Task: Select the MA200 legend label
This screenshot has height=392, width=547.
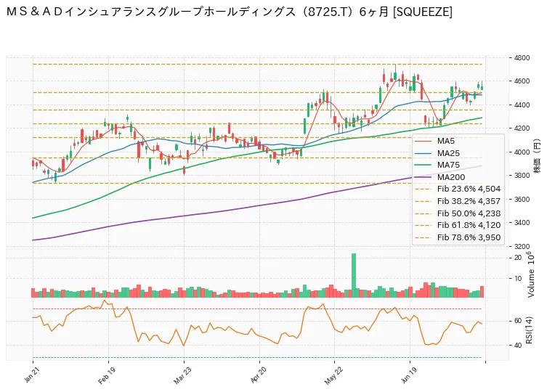Action: pyautogui.click(x=451, y=177)
